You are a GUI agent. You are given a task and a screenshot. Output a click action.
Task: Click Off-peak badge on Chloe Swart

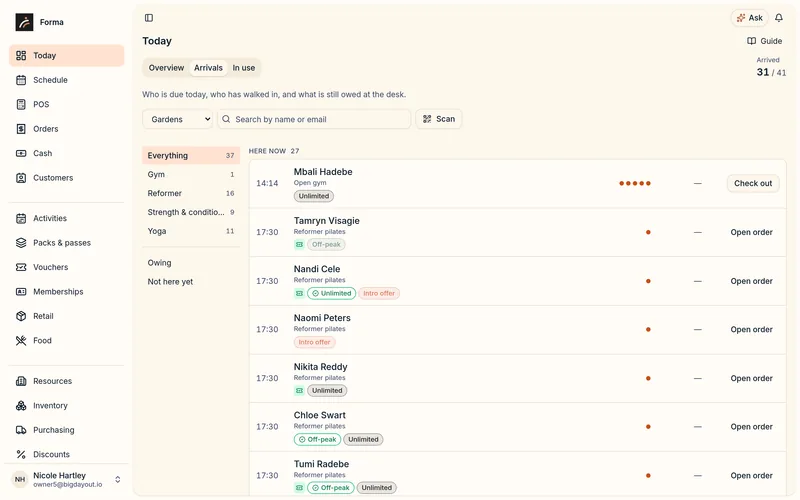click(x=317, y=439)
